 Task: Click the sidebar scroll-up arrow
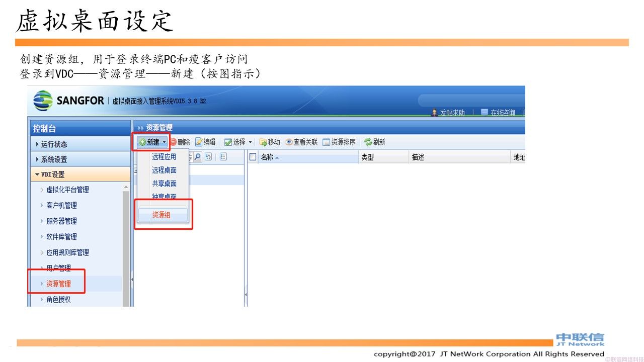pos(126,187)
